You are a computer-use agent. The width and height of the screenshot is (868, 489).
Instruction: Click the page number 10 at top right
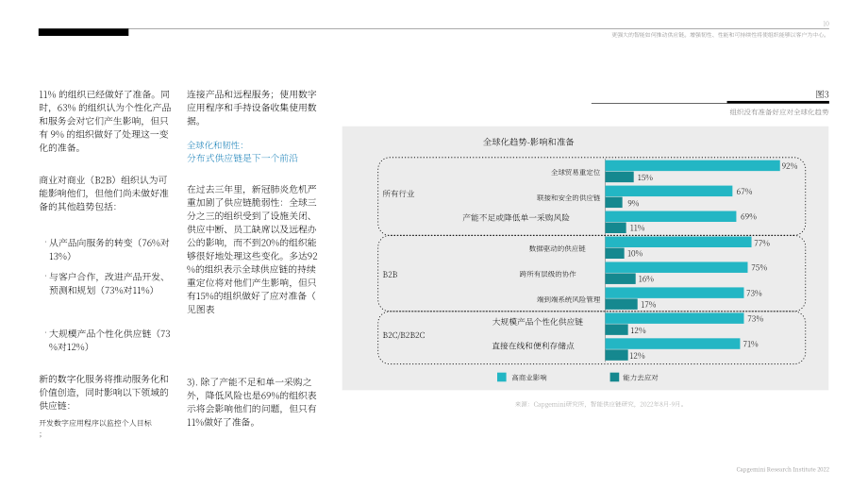(x=826, y=24)
